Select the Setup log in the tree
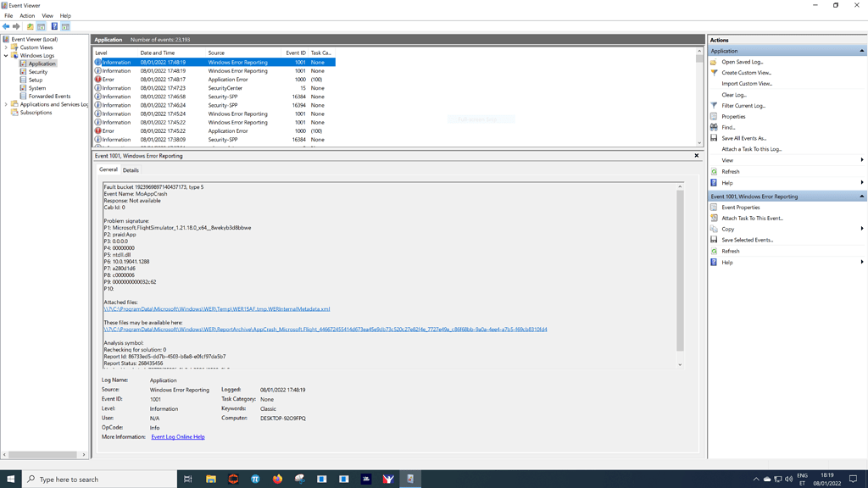This screenshot has width=868, height=488. pos(36,80)
